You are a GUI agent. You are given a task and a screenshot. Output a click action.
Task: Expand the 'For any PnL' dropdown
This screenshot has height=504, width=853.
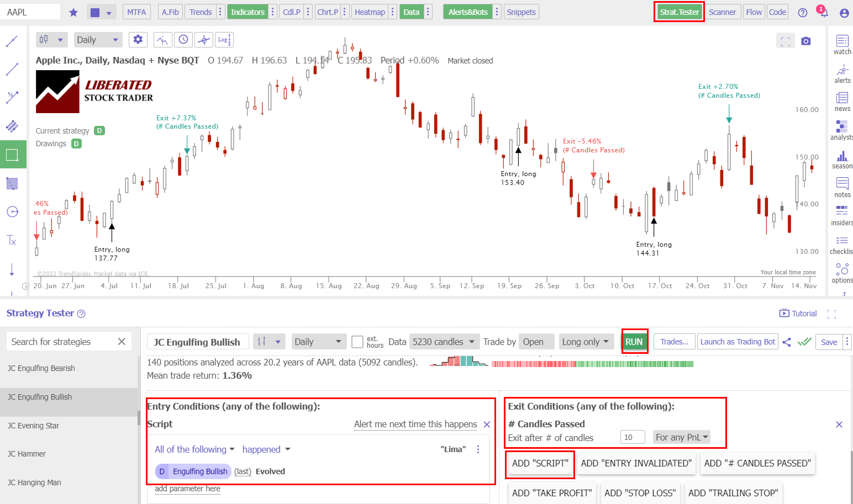[681, 437]
